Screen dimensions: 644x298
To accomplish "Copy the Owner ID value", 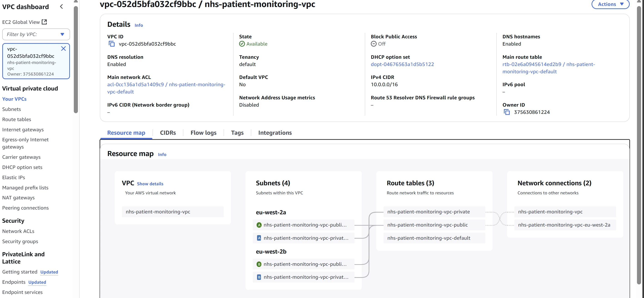I will click(506, 112).
